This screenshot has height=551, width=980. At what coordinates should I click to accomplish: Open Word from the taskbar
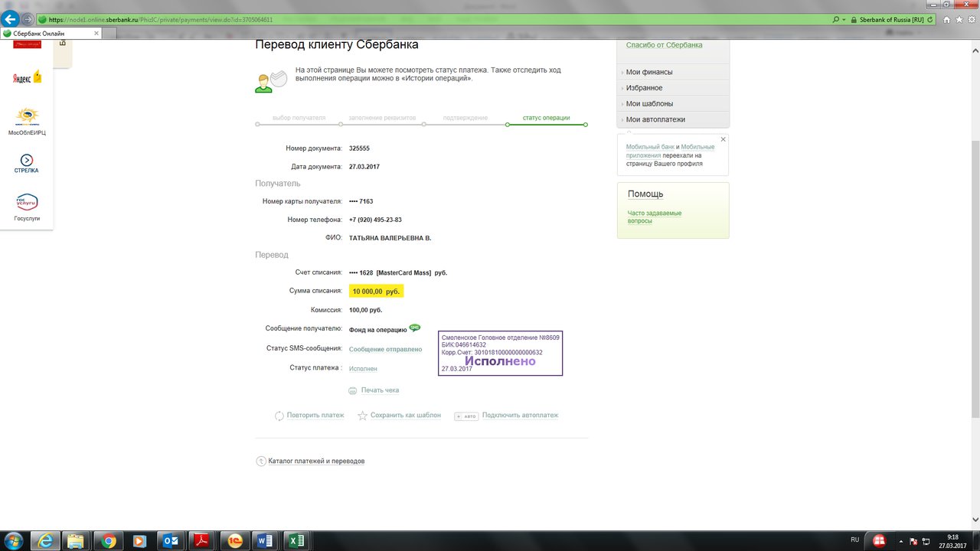(x=266, y=541)
